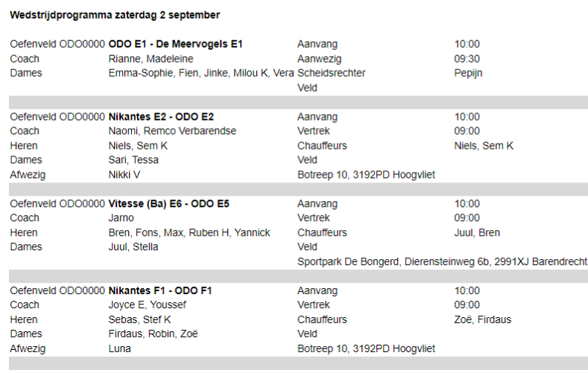Image resolution: width=588 pixels, height=373 pixels.
Task: Select coach names 'Naomi, Remco Verbarendse'
Action: coord(172,131)
